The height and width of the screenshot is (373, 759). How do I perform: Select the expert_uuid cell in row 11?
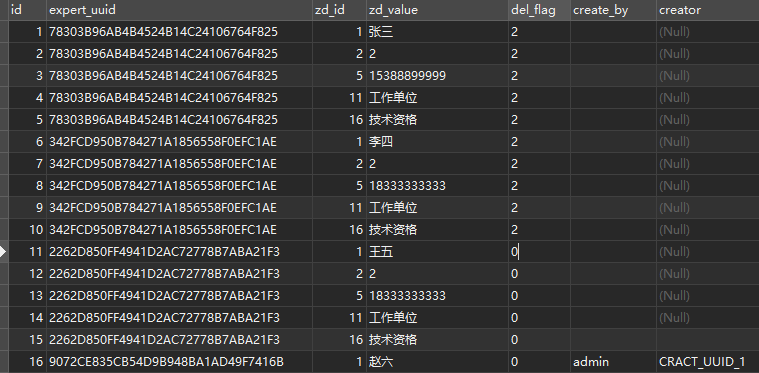click(179, 252)
